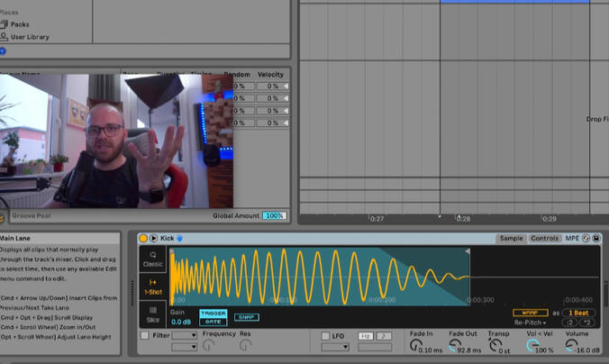Enable the Filter checkbox

click(x=145, y=336)
